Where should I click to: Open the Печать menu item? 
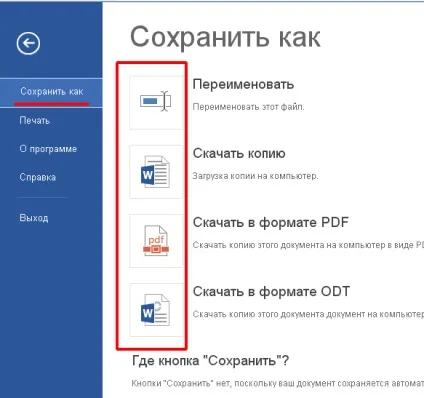click(x=34, y=120)
